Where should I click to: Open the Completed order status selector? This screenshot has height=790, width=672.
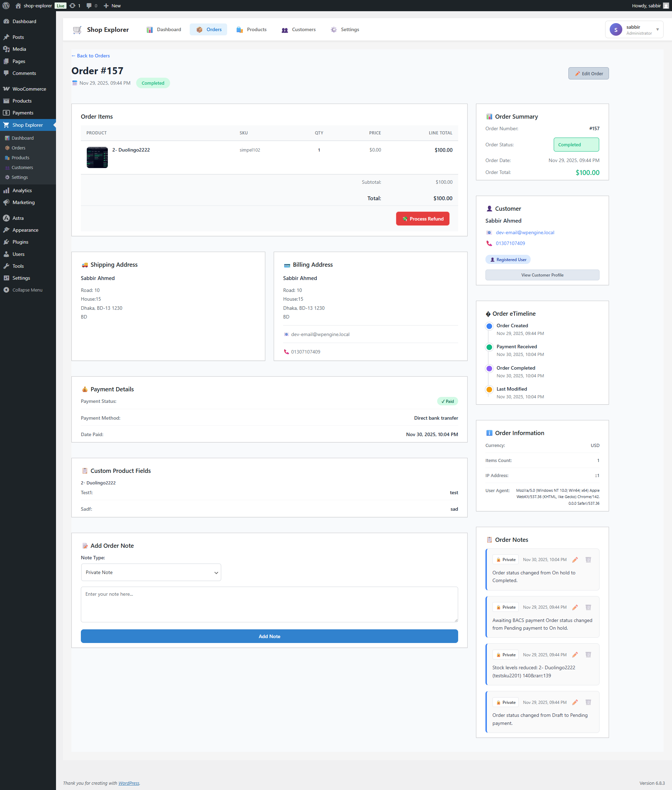(576, 145)
